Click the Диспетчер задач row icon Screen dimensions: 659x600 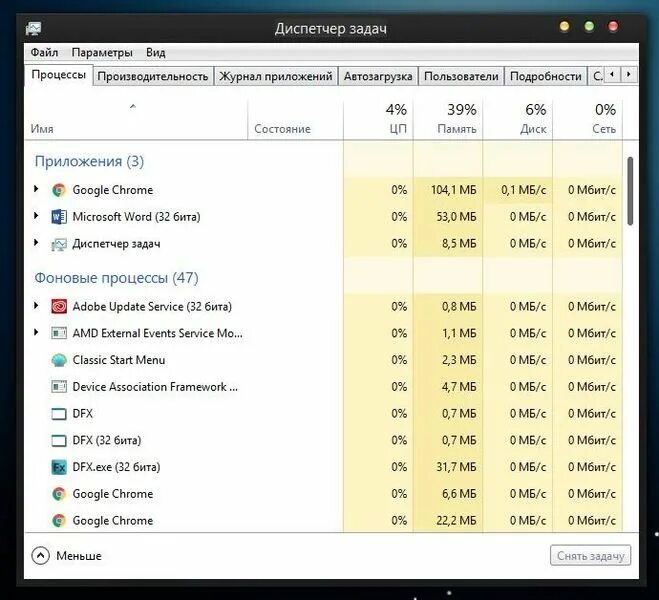coord(59,244)
